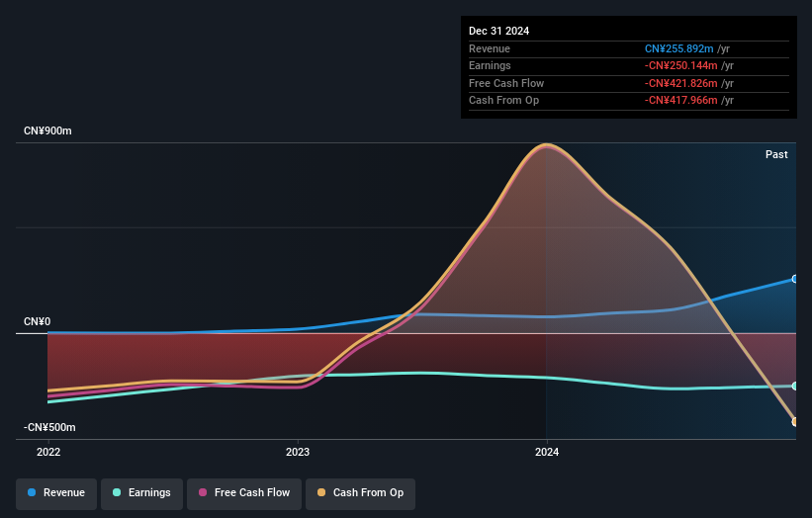Click the Cash From Op value -CN¥417.966m
Image resolution: width=812 pixels, height=518 pixels.
click(x=681, y=101)
